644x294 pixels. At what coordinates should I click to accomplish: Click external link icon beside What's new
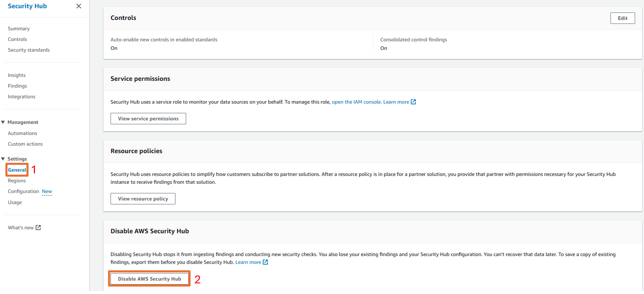38,228
